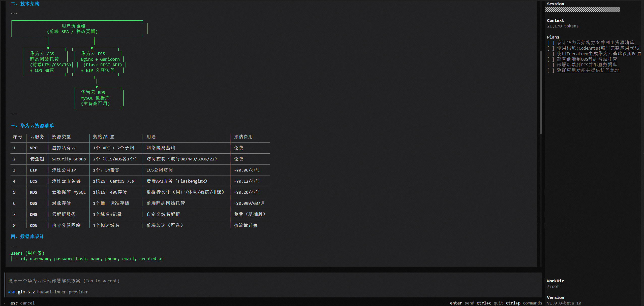Click the enter send hint
This screenshot has width=644, height=306.
click(x=462, y=303)
